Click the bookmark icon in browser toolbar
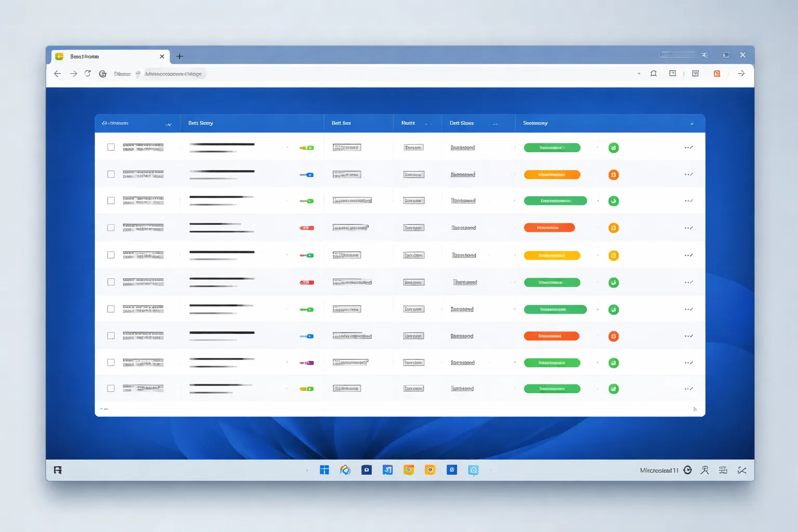Viewport: 798px width, 532px height. pos(654,74)
